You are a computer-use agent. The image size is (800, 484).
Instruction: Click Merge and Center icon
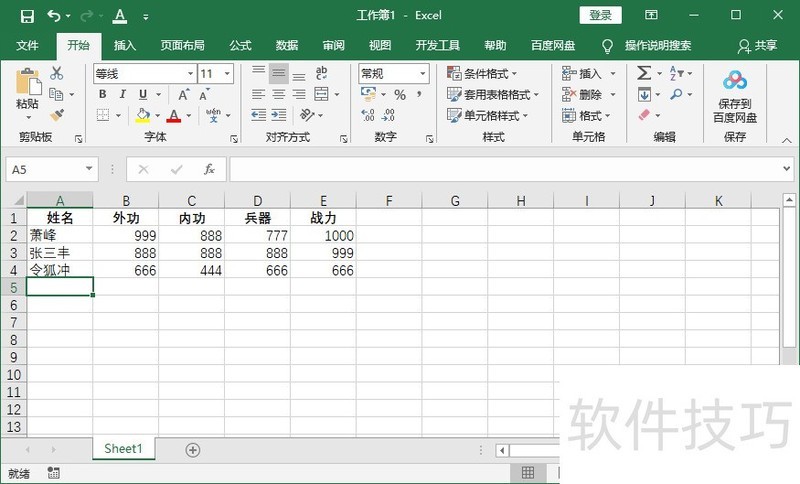tap(321, 94)
